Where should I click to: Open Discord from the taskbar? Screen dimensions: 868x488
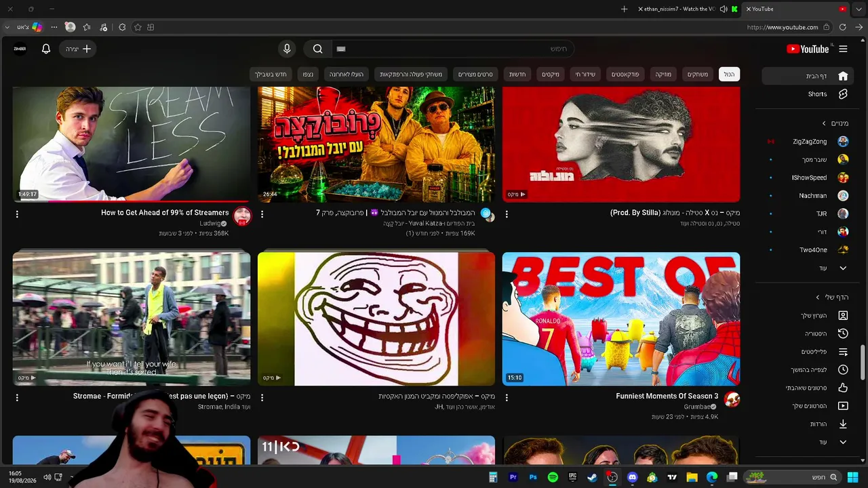point(633,477)
